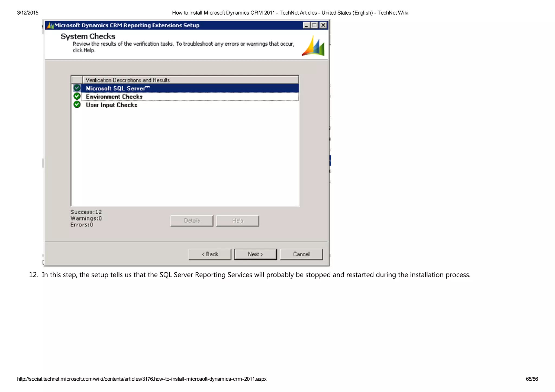Close the setup window

[x=323, y=25]
